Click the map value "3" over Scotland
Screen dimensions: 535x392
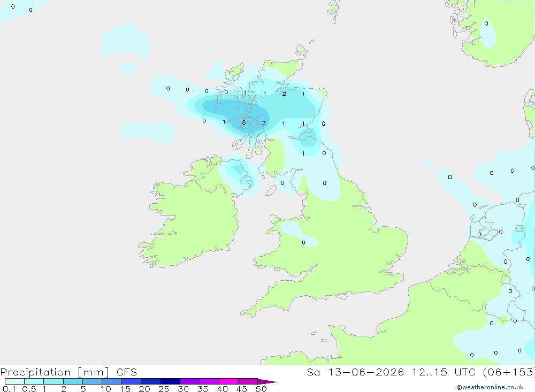click(x=264, y=123)
